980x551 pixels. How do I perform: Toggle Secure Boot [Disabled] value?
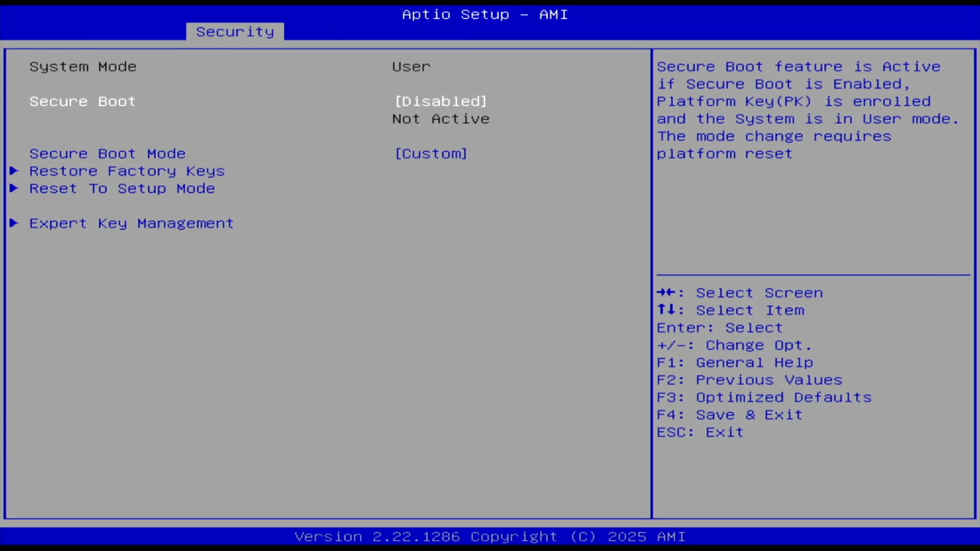[x=440, y=102]
